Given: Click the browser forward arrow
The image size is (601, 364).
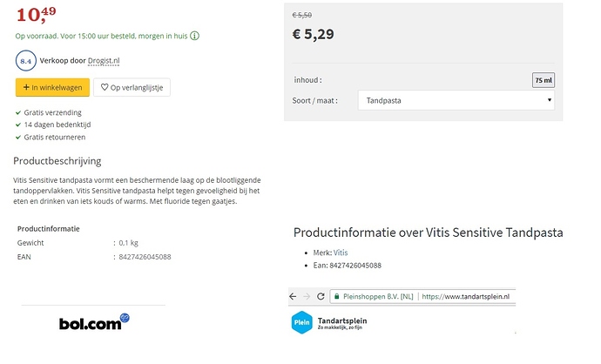Looking at the screenshot, I should click(x=307, y=297).
